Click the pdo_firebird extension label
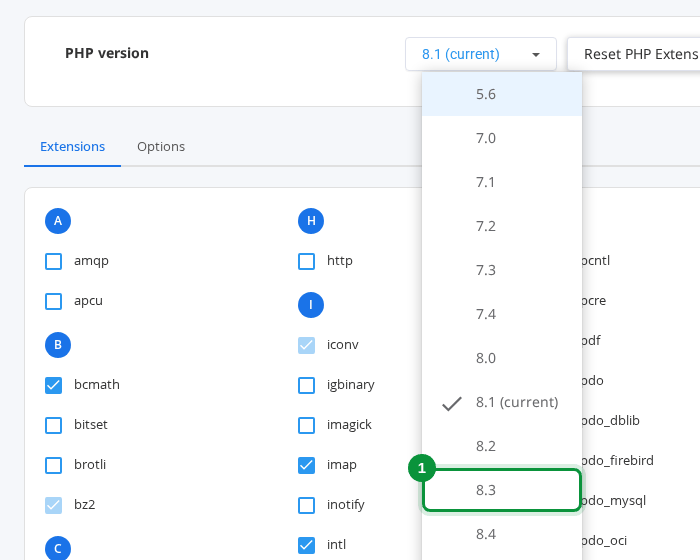 617,460
